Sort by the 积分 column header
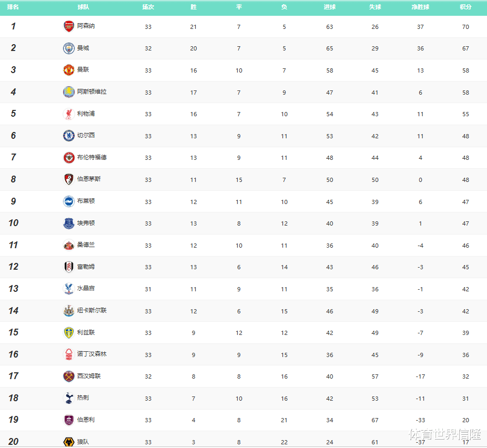This screenshot has height=448, width=487. pos(465,7)
